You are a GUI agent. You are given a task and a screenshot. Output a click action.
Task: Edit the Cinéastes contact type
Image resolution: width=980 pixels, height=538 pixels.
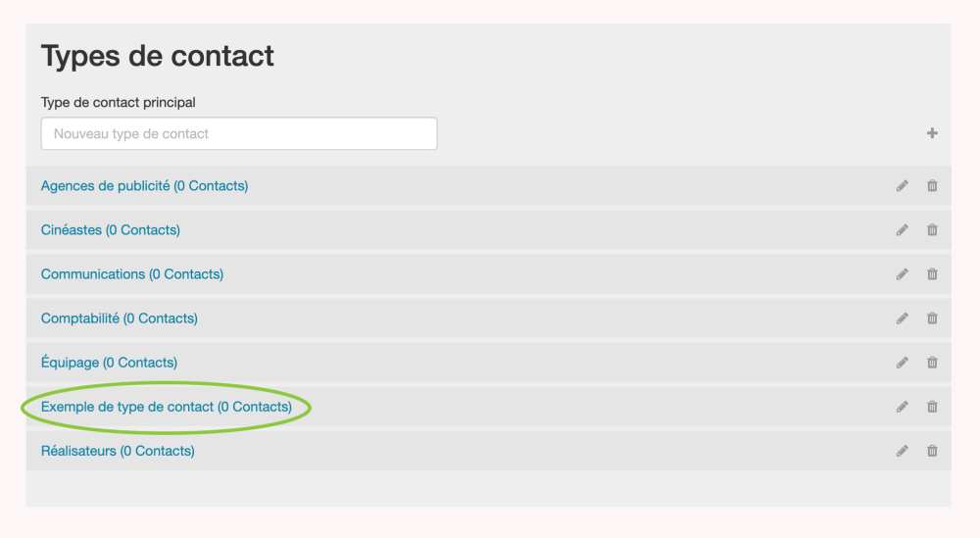(903, 230)
